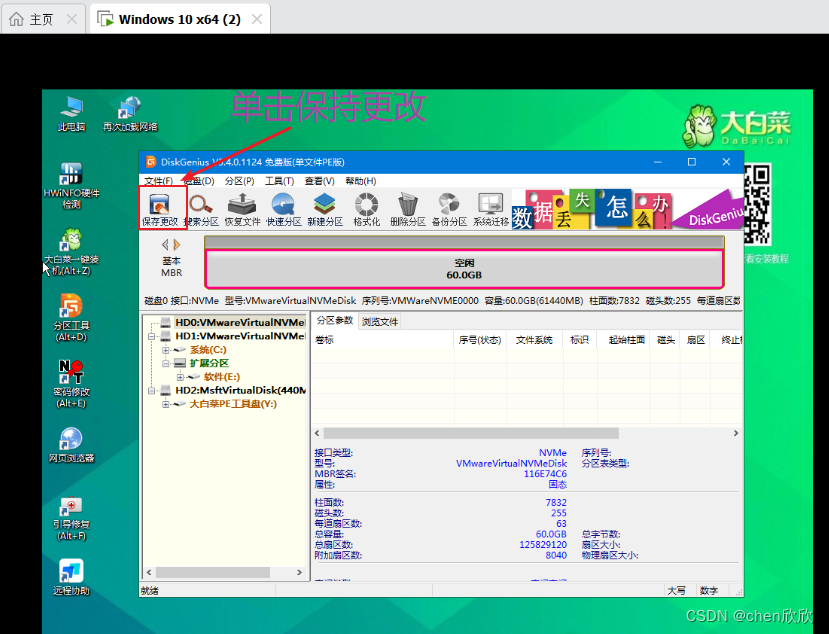
Task: Open Reload Network (再次加载网络) desktop shortcut
Action: (130, 114)
